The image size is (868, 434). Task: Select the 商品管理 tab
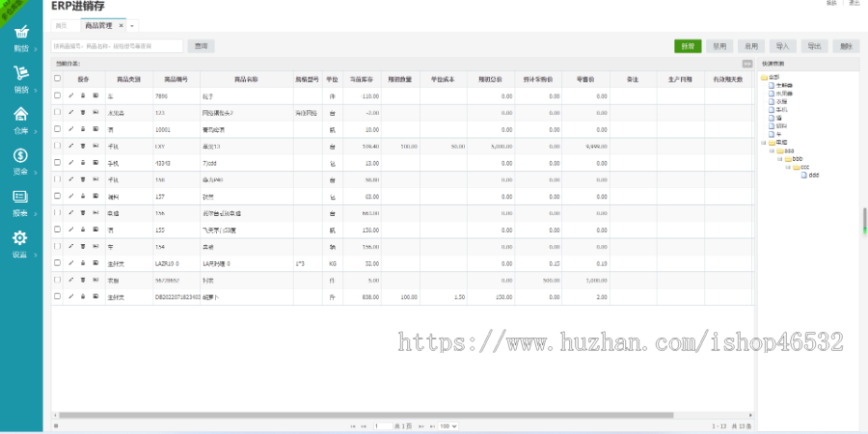(x=100, y=25)
